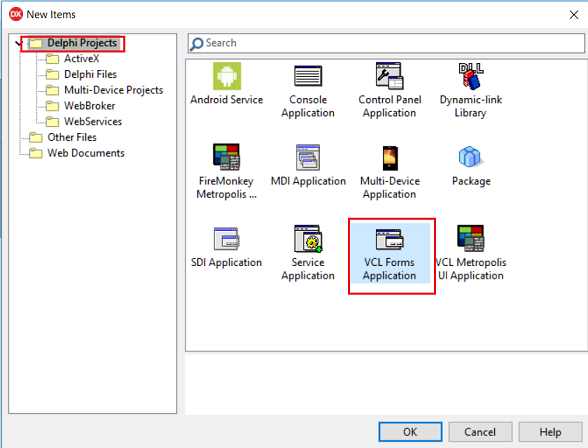Image resolution: width=588 pixels, height=448 pixels.
Task: Select the Web Documents category
Action: coord(86,153)
